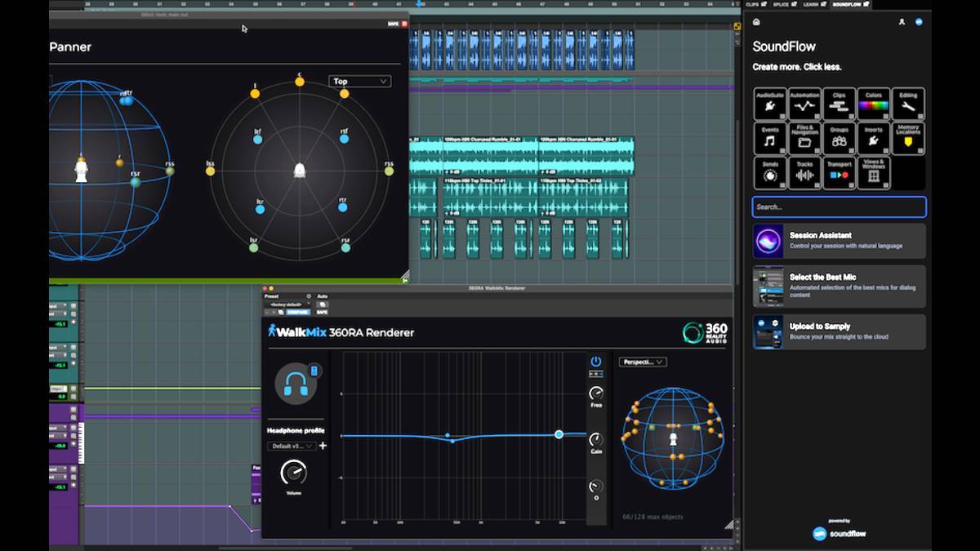
Task: Open the Top view dropdown in the Panner
Action: pyautogui.click(x=359, y=81)
